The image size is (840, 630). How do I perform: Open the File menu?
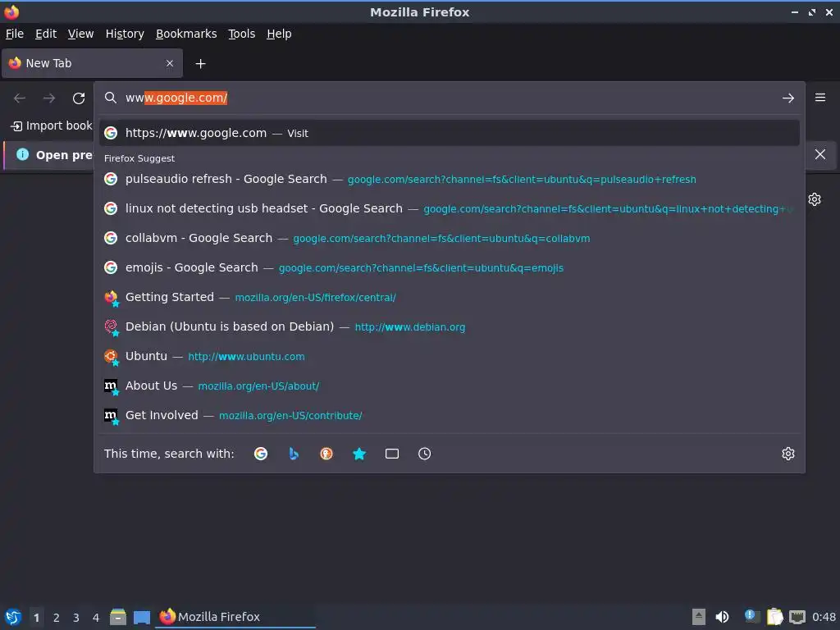point(15,34)
